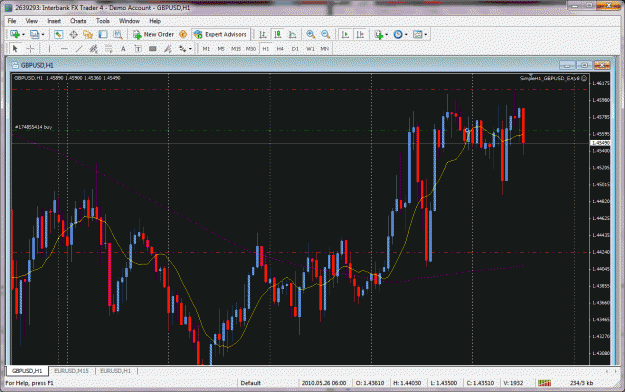Open the Market Watch window icon

tap(58, 35)
